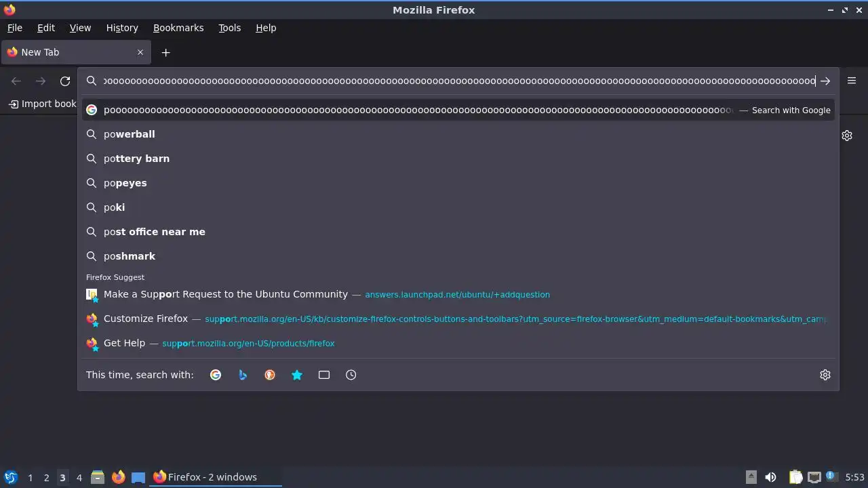Click forward navigation arrow
The image size is (868, 488).
point(41,81)
